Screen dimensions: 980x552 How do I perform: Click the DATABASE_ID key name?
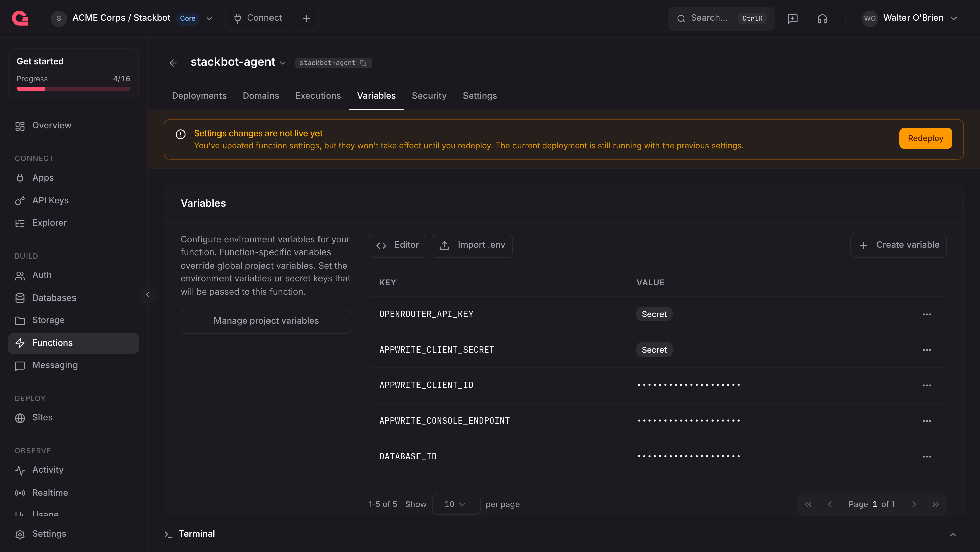pyautogui.click(x=408, y=456)
